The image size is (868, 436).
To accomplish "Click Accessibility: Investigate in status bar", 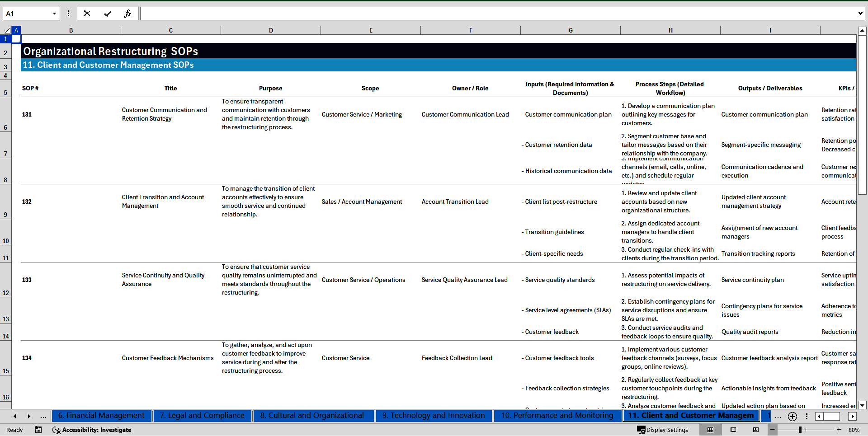I will click(92, 430).
